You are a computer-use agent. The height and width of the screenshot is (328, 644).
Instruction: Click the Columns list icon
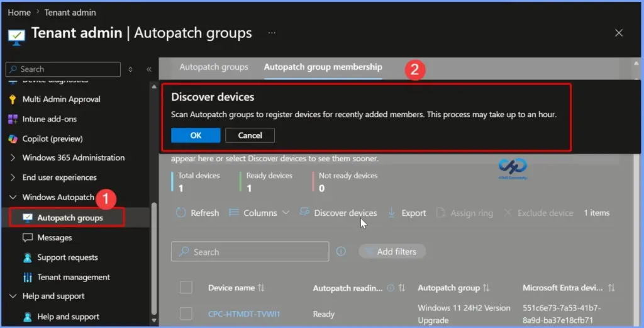[x=234, y=213]
